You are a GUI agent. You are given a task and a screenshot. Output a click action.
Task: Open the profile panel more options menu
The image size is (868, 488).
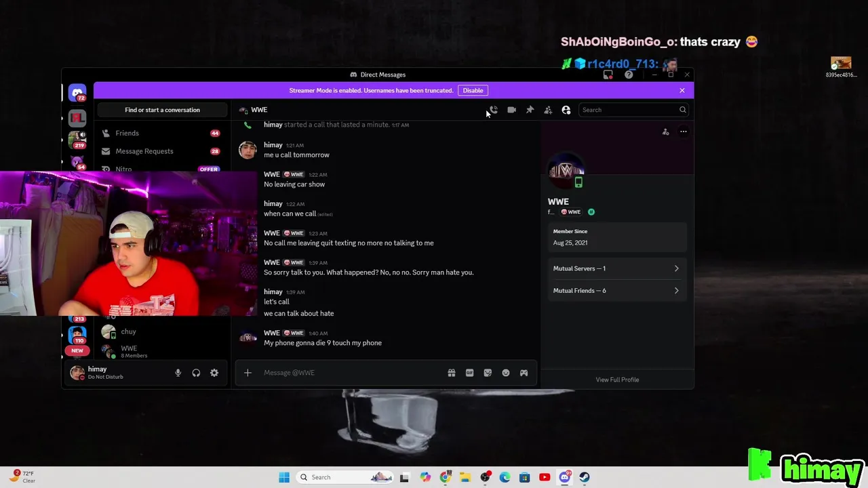(x=684, y=132)
